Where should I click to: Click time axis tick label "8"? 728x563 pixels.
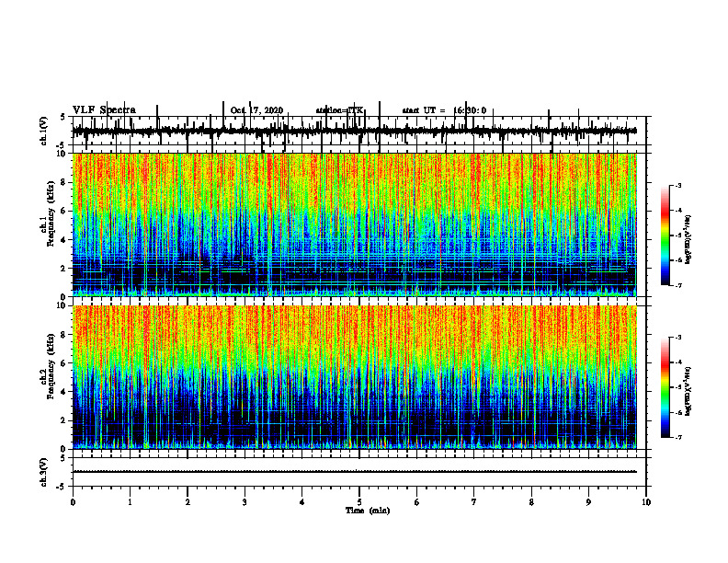click(531, 502)
